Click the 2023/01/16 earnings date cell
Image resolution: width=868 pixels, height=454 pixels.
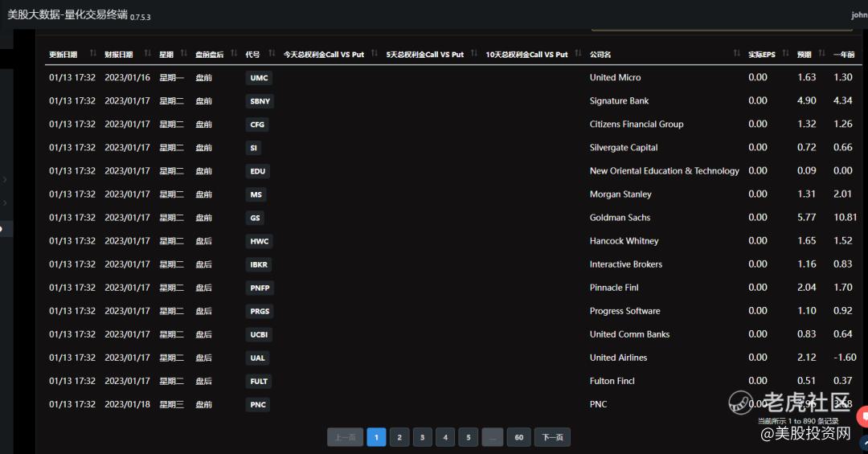(127, 77)
